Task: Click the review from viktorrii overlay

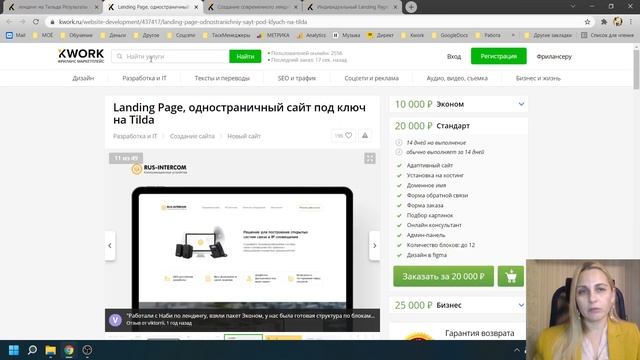Action: click(242, 319)
